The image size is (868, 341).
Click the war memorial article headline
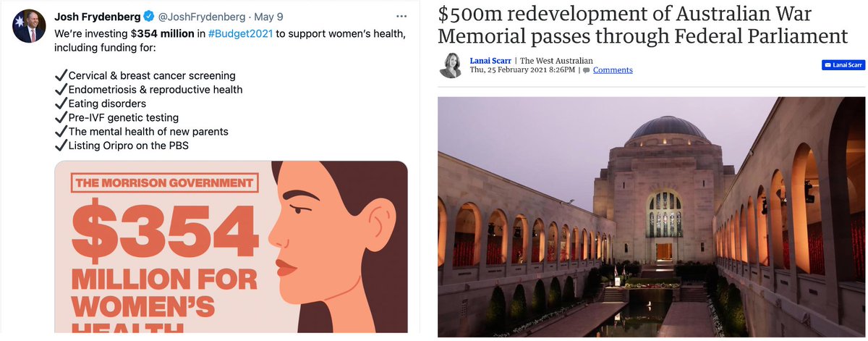[x=643, y=25]
